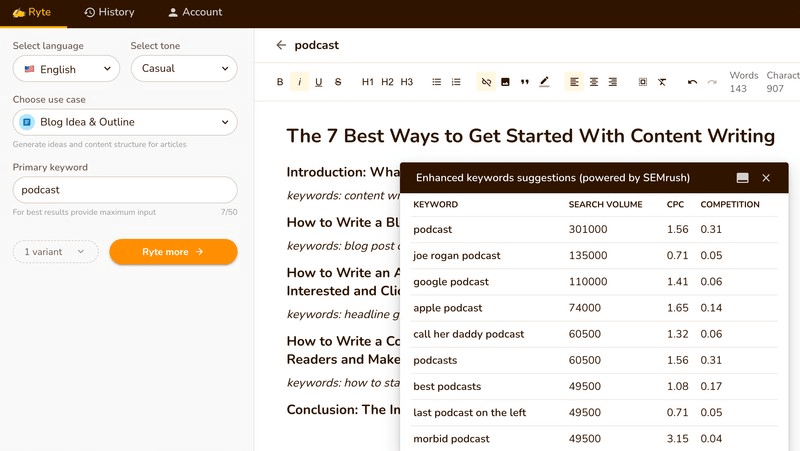Undo the last edit

(692, 82)
